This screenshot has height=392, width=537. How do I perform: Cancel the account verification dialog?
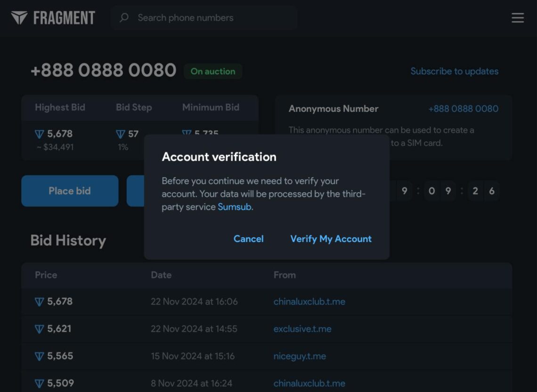coord(248,239)
